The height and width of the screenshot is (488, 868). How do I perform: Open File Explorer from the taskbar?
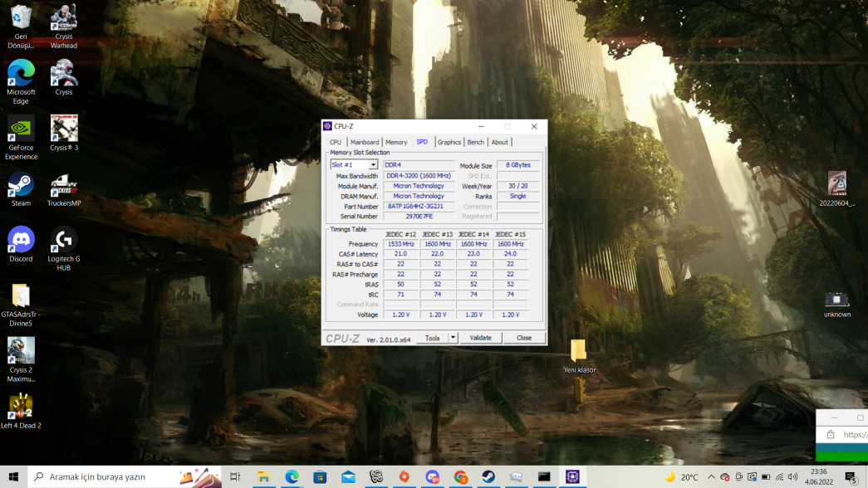pyautogui.click(x=263, y=477)
